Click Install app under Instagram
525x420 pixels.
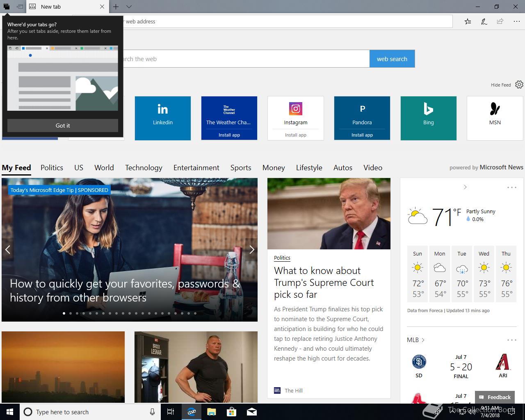pos(296,135)
